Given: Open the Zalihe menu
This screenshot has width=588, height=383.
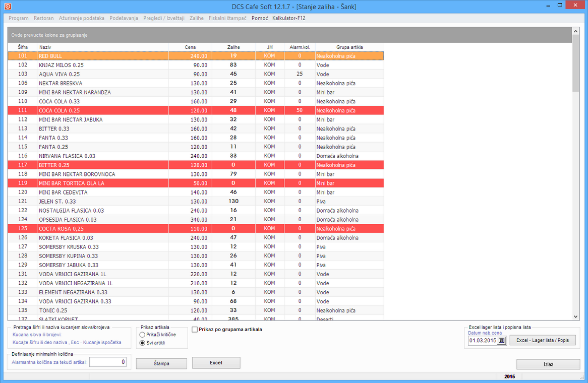Looking at the screenshot, I should pyautogui.click(x=197, y=18).
